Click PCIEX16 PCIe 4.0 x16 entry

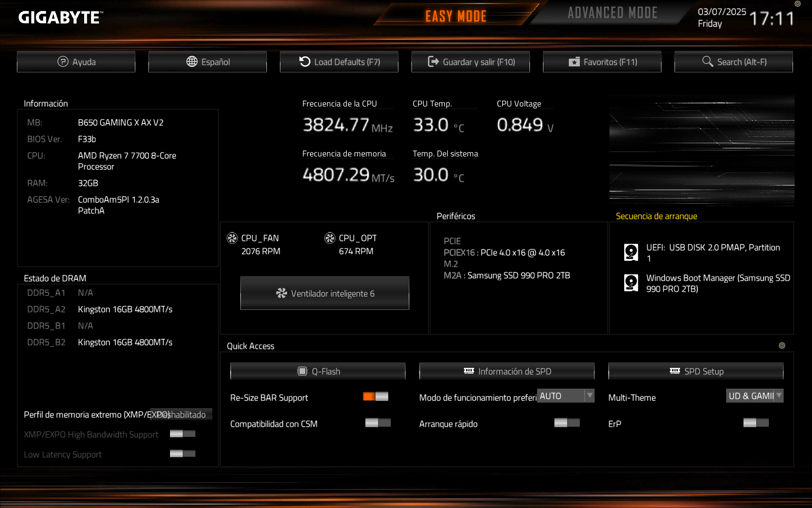[x=504, y=253]
